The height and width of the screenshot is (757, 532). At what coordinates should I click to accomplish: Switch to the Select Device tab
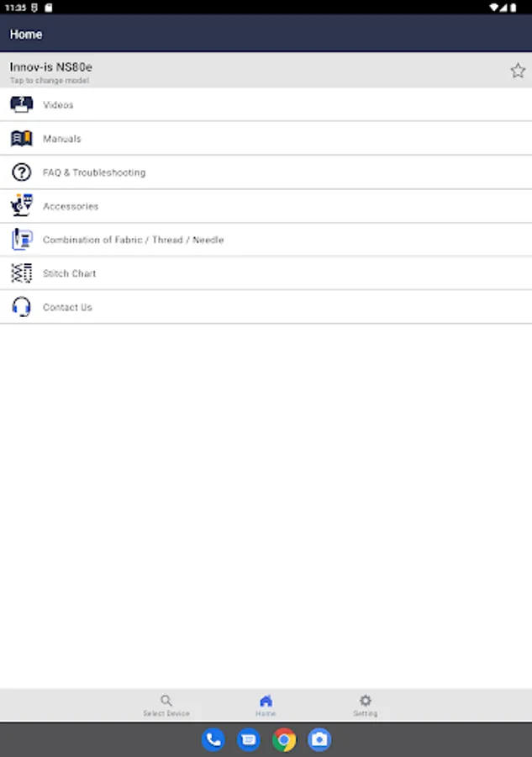point(166,706)
